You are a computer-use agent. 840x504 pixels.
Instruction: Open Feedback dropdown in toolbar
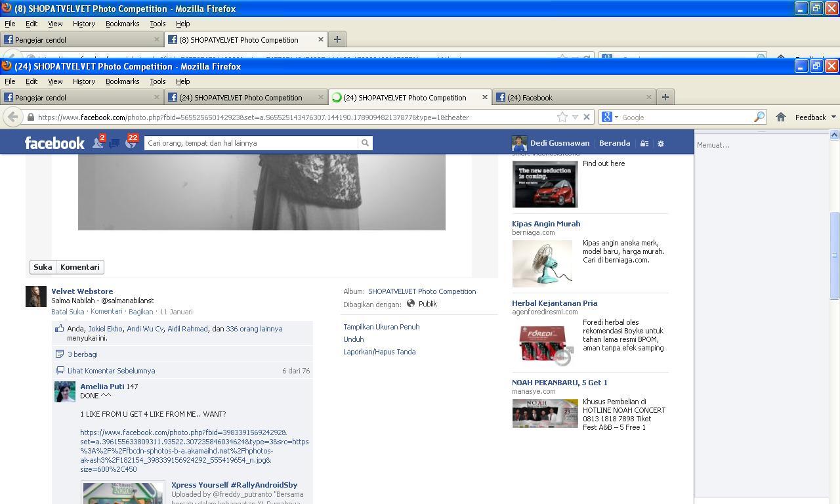(x=815, y=117)
